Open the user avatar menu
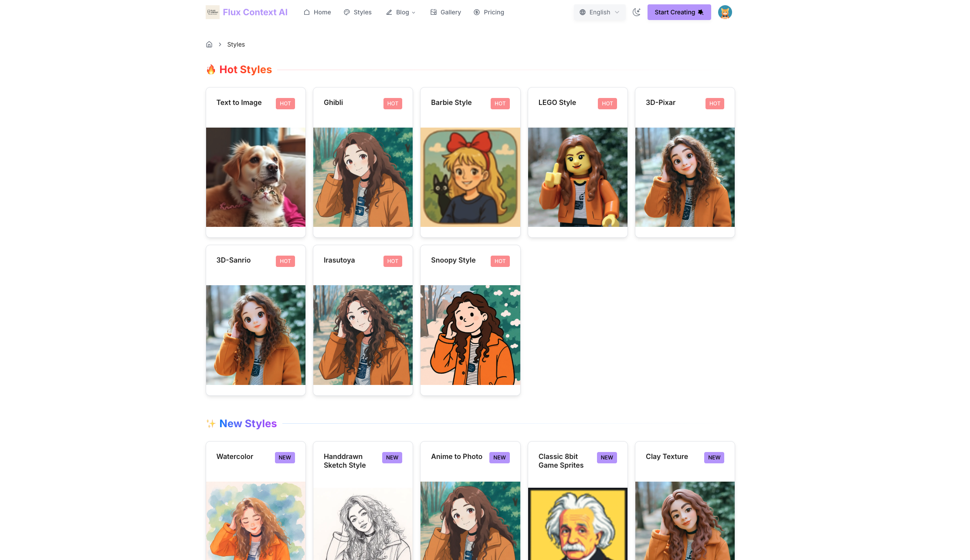 click(725, 12)
